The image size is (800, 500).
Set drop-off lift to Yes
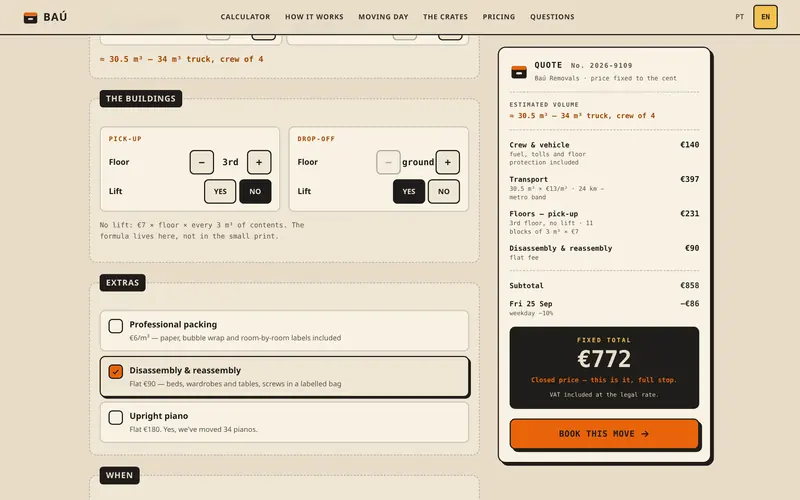pyautogui.click(x=409, y=191)
